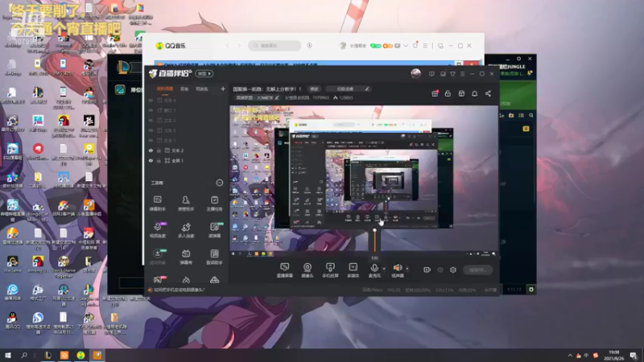Image resolution: width=644 pixels, height=362 pixels.
Task: Click the feedback message icon in title bar
Action: point(431,74)
